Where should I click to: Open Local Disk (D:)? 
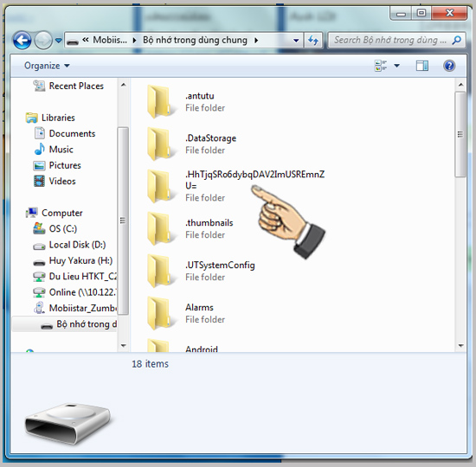point(77,245)
